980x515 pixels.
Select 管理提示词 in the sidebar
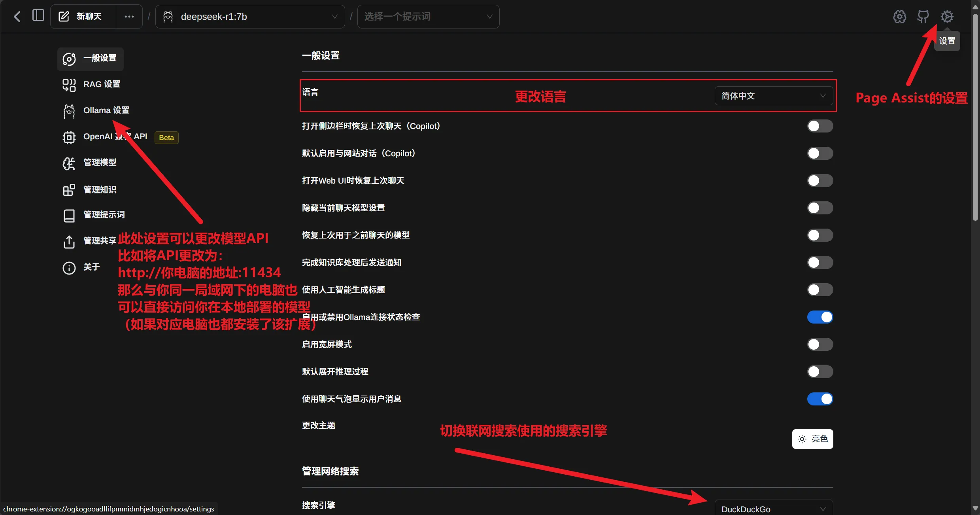(x=104, y=215)
